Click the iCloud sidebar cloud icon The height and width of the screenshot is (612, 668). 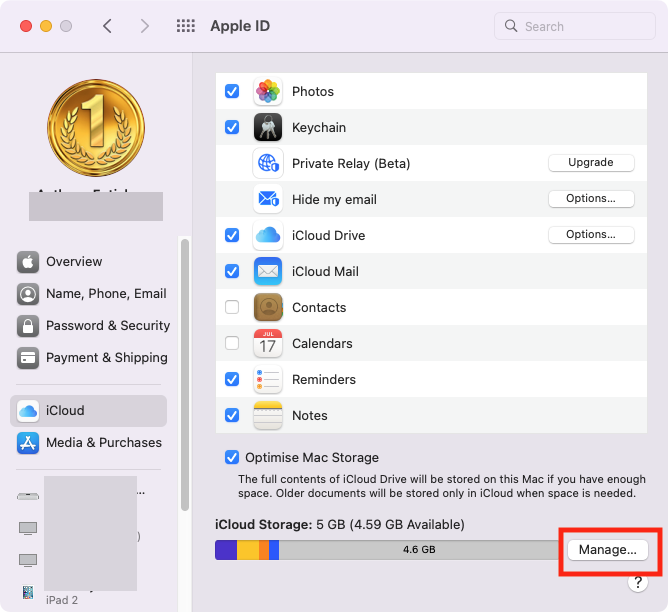(28, 411)
